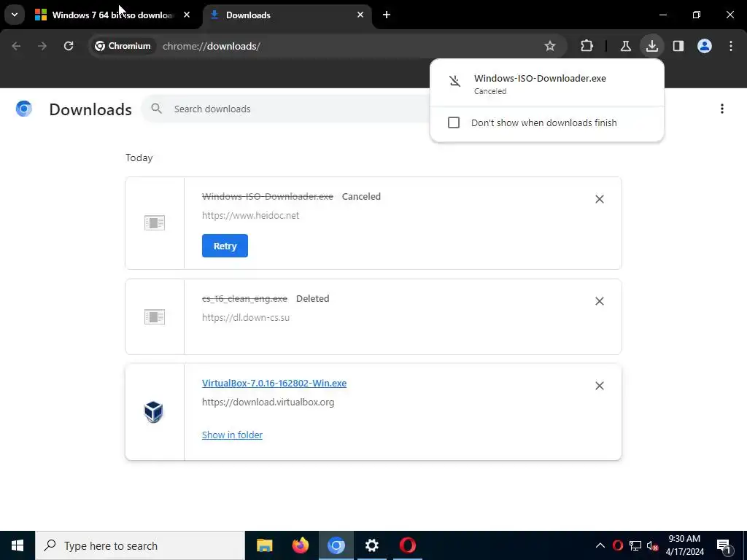This screenshot has width=747, height=560.
Task: Click the Canceled status label
Action: pyautogui.click(x=361, y=197)
